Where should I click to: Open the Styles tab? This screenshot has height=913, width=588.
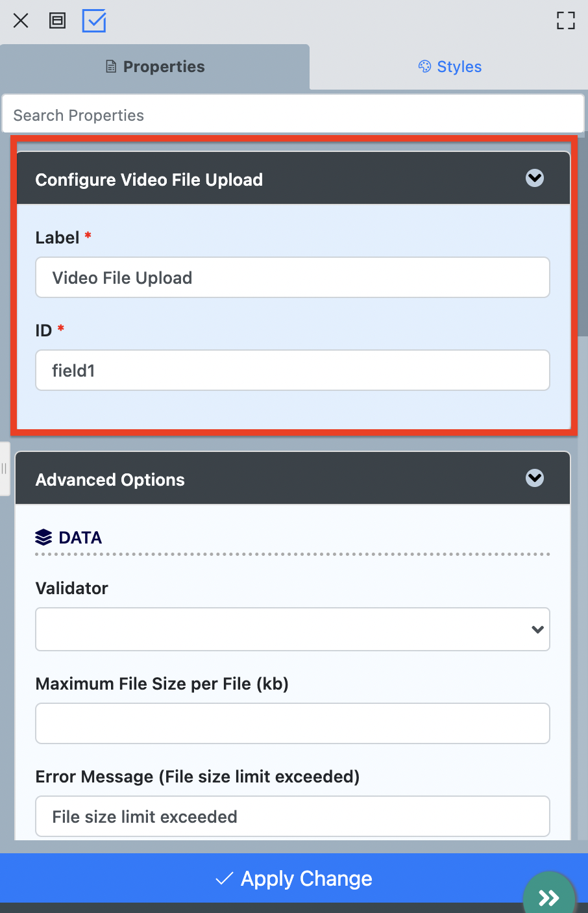pos(449,67)
